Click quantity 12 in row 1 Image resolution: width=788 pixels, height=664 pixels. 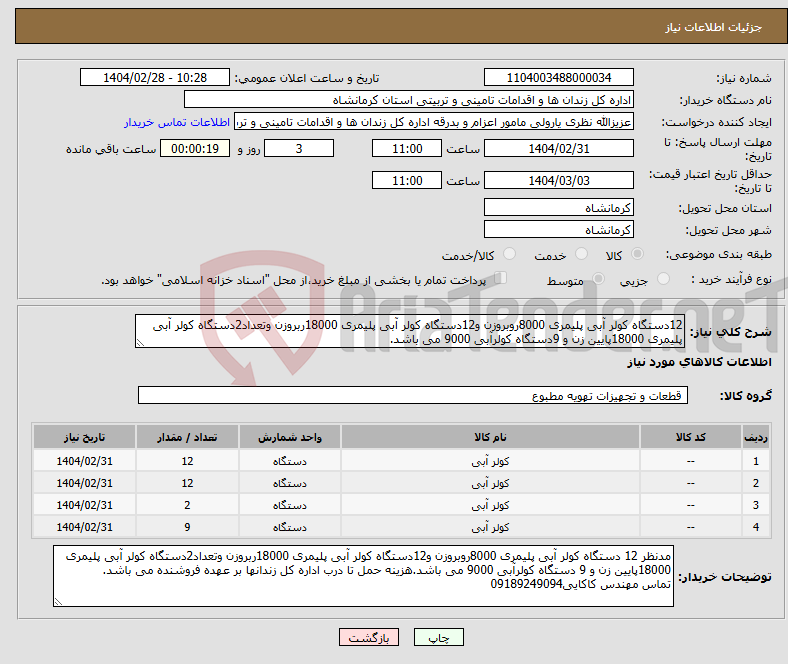coord(187,461)
